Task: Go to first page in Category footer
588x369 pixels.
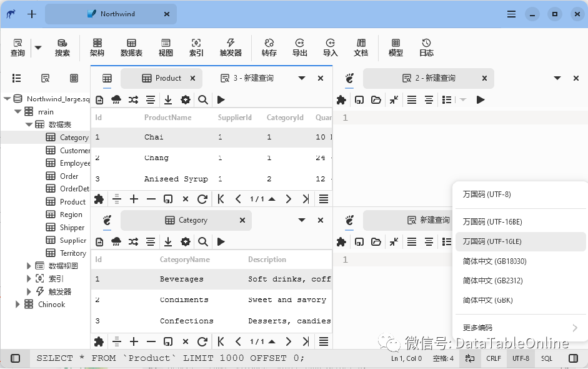Action: 221,341
